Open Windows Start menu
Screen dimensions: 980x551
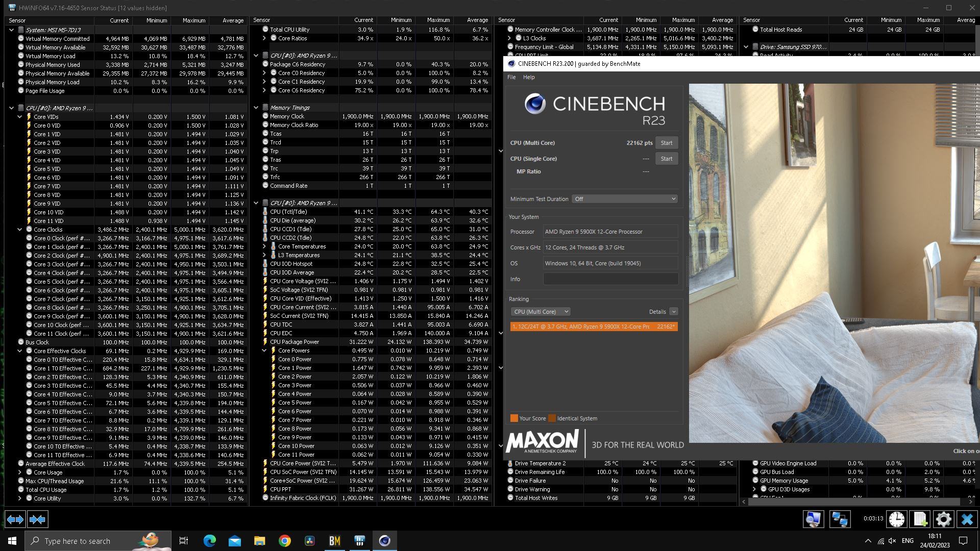[12, 541]
